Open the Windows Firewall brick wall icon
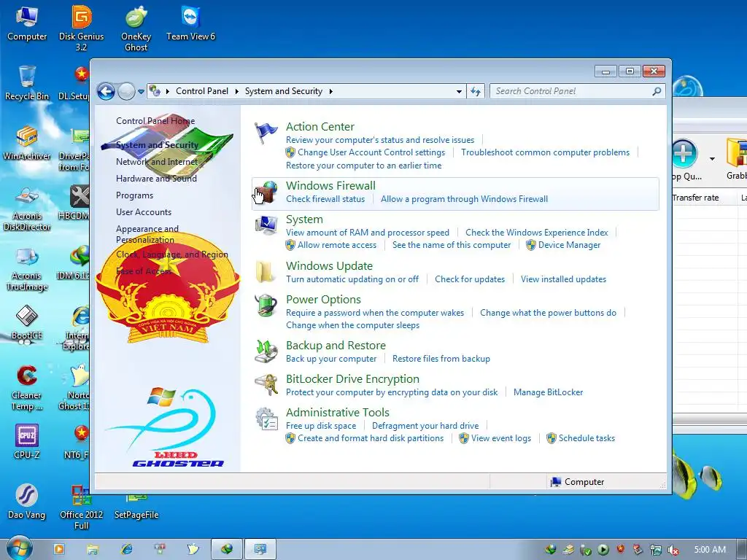747x560 pixels. (x=266, y=192)
